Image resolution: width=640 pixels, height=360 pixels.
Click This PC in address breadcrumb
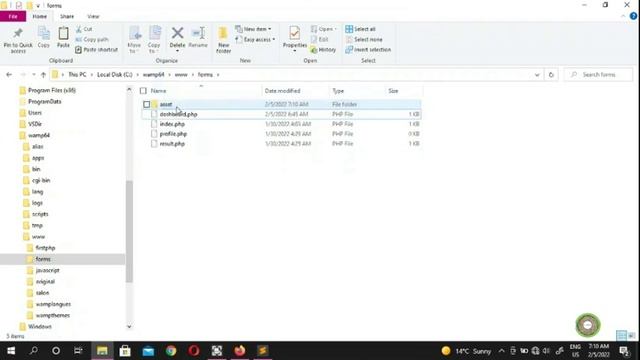(77, 75)
